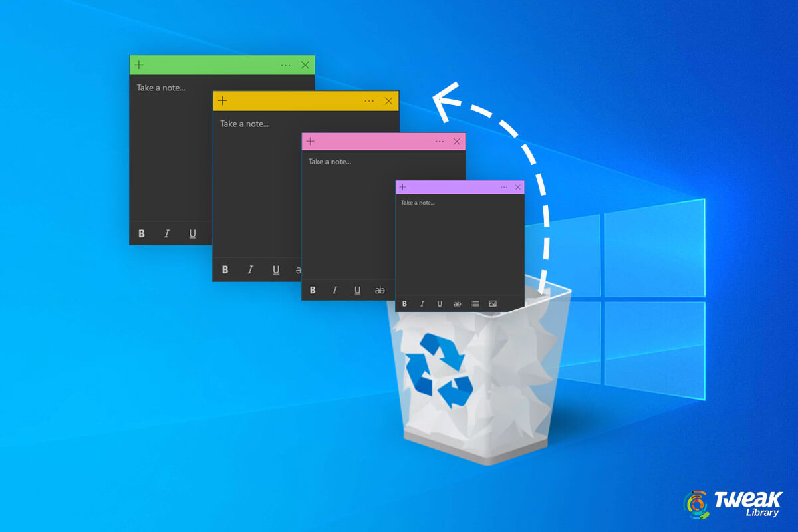Open the yellow note's options menu
The image size is (798, 532).
coord(370,100)
